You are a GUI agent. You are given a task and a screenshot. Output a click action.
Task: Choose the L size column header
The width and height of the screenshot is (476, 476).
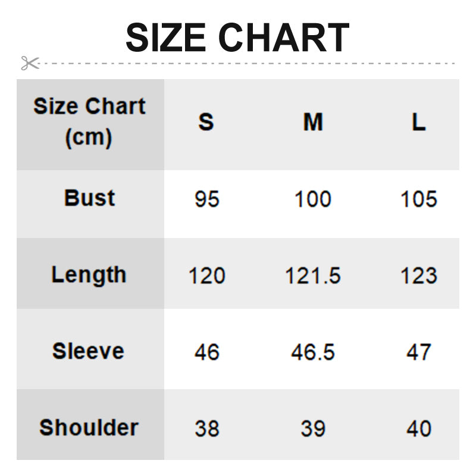(419, 122)
